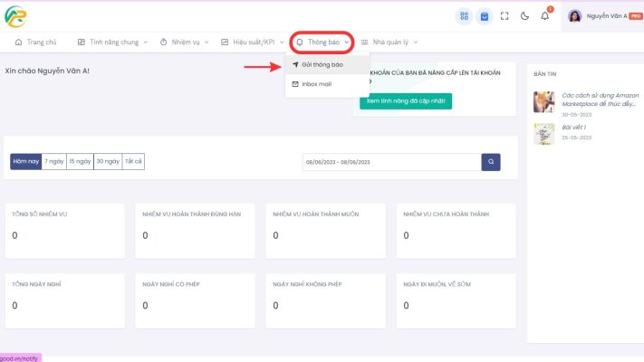Click Ngày đi muộn, về sớm card
Screen dimensions: 644x362
point(456,300)
